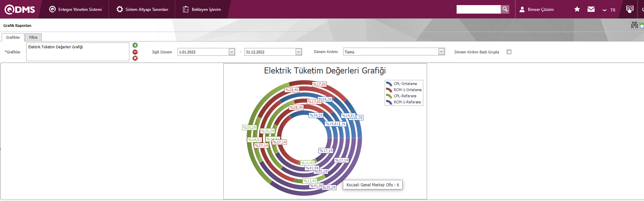Open the start date 1.01.2022 dropdown
This screenshot has height=201, width=644.
pos(232,52)
